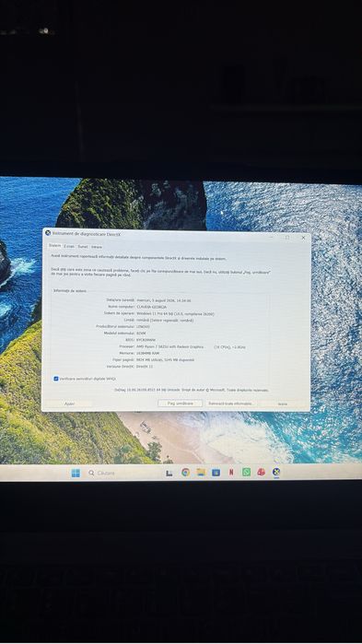The width and height of the screenshot is (362, 644).
Task: Click the 'Pag. următoare' button
Action: 180,404
